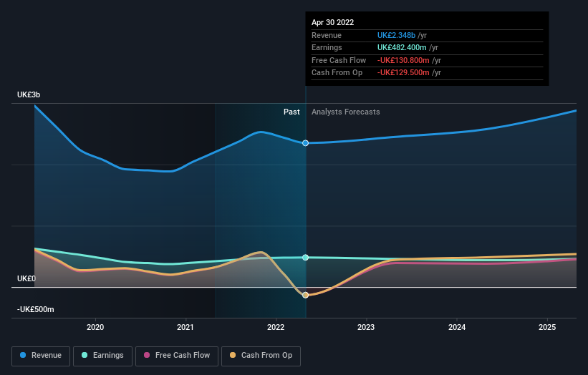Select the 2022 x-axis label

pyautogui.click(x=276, y=327)
